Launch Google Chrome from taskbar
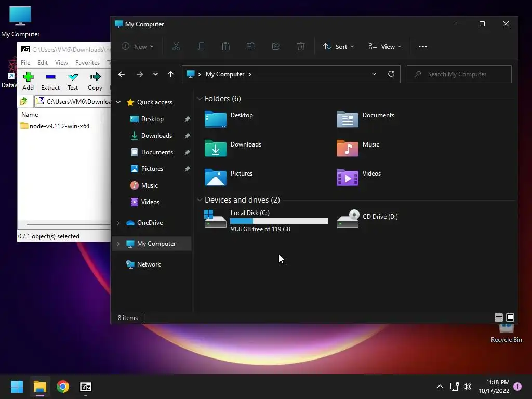Viewport: 532px width, 399px height. point(63,387)
